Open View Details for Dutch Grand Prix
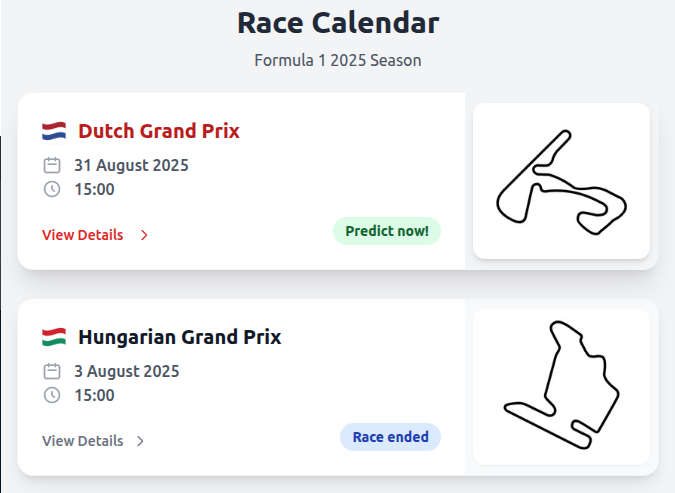 click(x=83, y=235)
